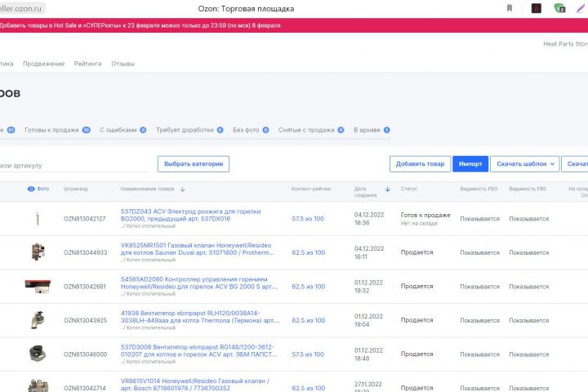Click barcode text OZN813042681

click(85, 287)
